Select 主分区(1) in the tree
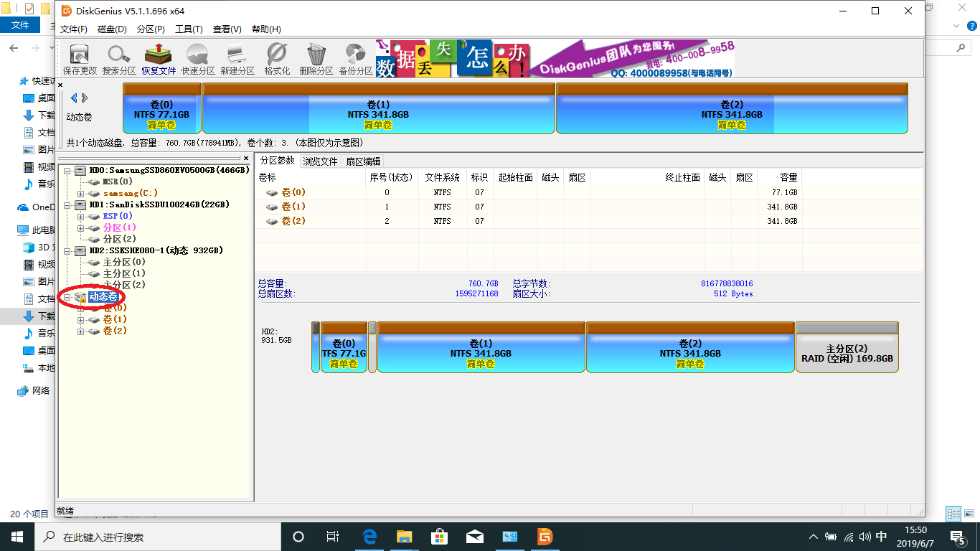 pyautogui.click(x=124, y=273)
